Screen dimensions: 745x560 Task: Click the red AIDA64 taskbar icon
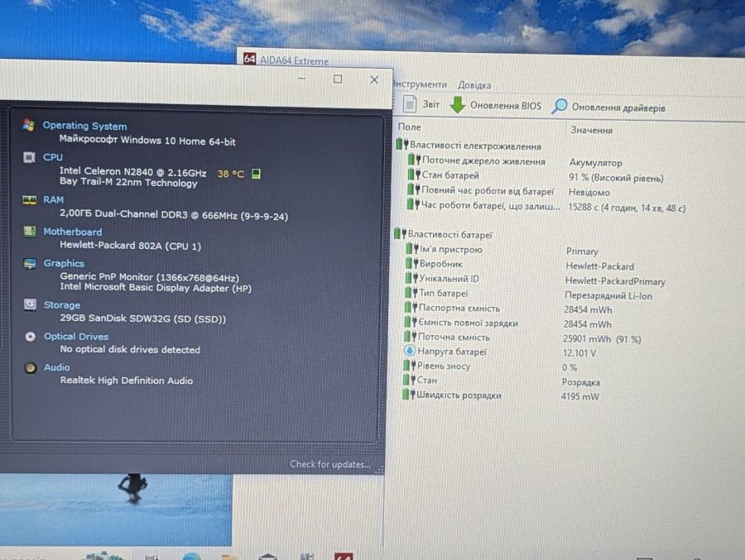click(x=344, y=556)
